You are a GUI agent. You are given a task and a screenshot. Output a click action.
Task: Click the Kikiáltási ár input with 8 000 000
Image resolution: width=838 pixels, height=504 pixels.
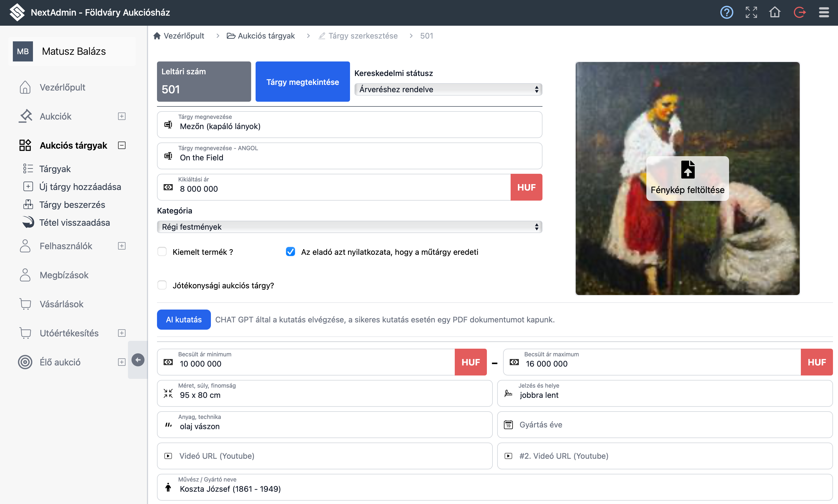pos(334,187)
